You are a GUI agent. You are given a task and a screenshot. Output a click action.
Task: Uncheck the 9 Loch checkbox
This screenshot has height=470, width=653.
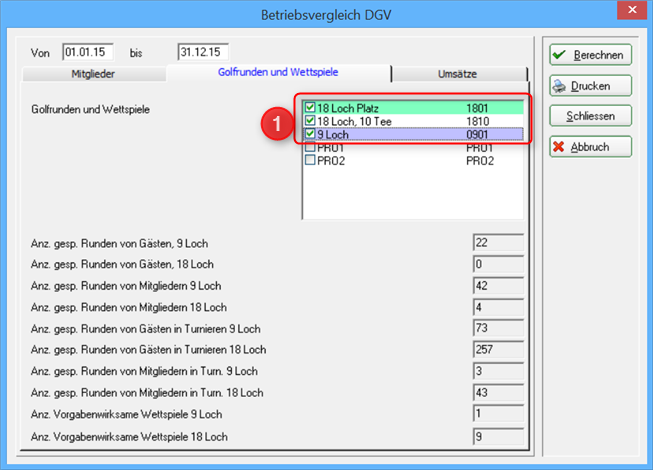(310, 134)
